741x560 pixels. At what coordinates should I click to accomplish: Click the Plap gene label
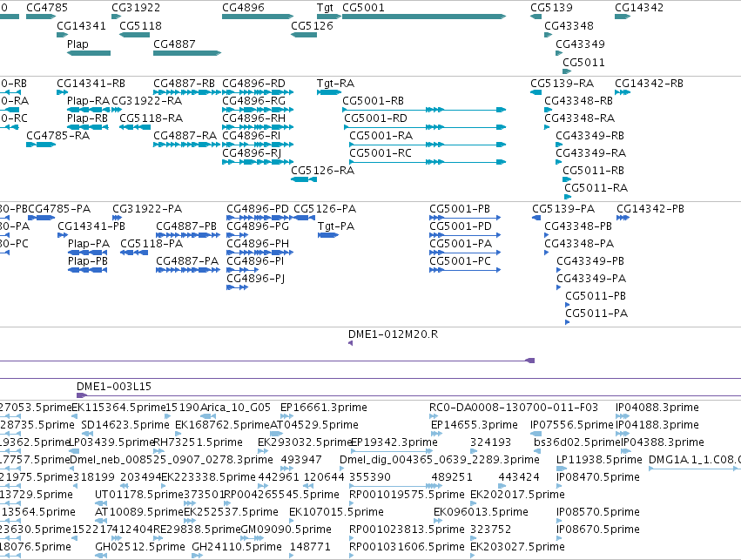click(x=77, y=44)
